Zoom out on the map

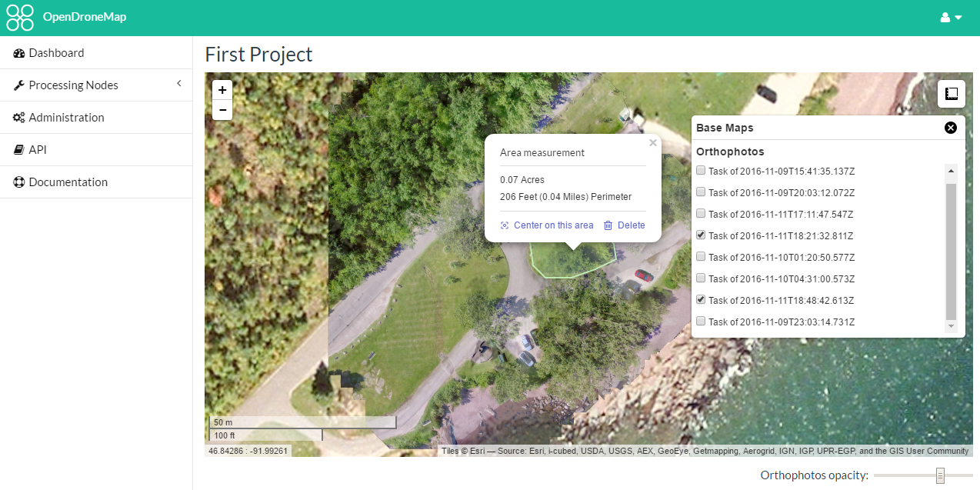point(222,111)
